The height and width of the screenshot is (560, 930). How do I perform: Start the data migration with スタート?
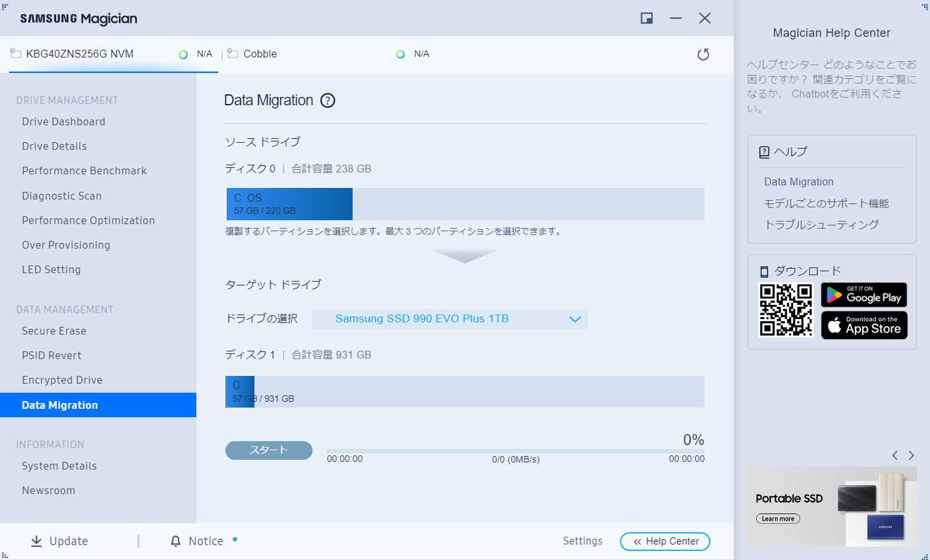click(x=269, y=450)
